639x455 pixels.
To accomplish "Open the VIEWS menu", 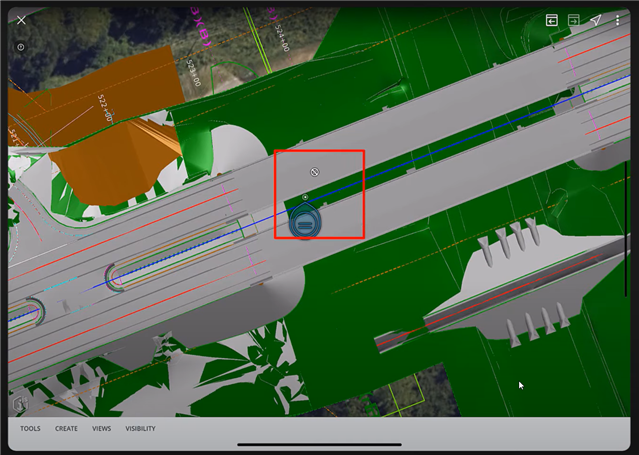I will click(101, 428).
